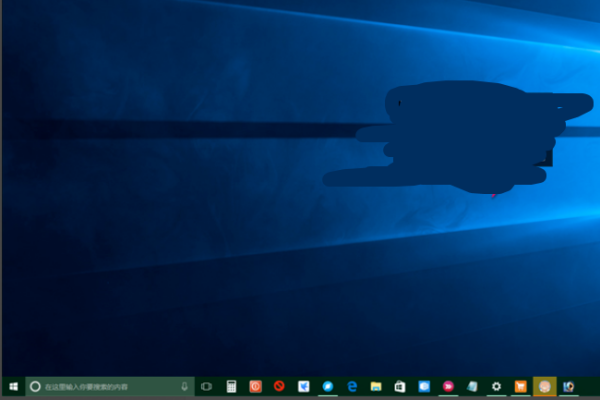The width and height of the screenshot is (600, 400).
Task: Click the blue square app icon
Action: pos(424,386)
